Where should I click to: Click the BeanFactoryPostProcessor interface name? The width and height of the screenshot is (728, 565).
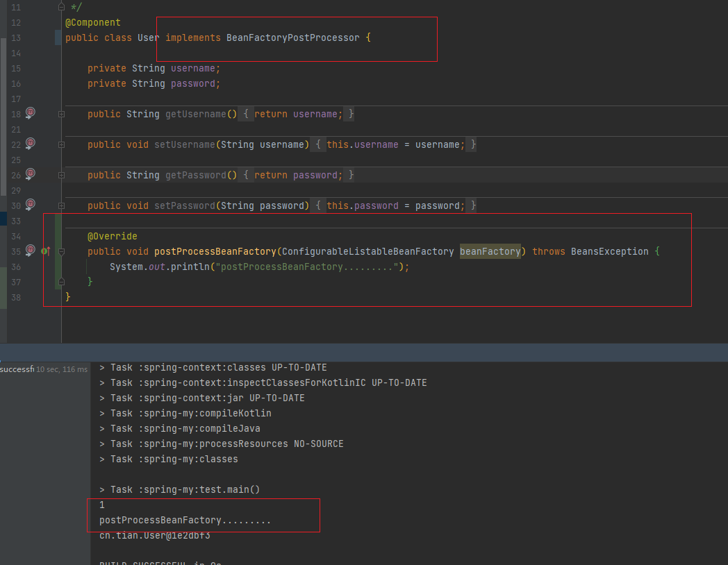pyautogui.click(x=293, y=37)
